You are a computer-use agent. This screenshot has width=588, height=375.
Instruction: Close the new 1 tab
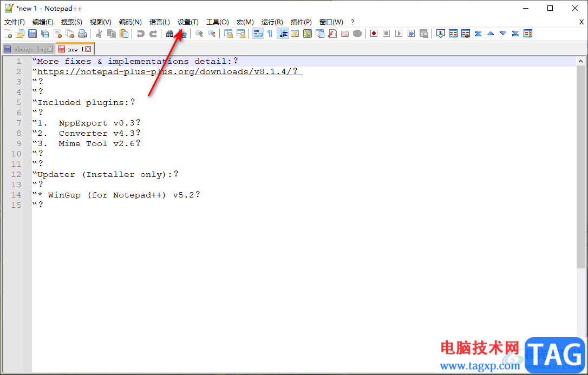tap(88, 49)
